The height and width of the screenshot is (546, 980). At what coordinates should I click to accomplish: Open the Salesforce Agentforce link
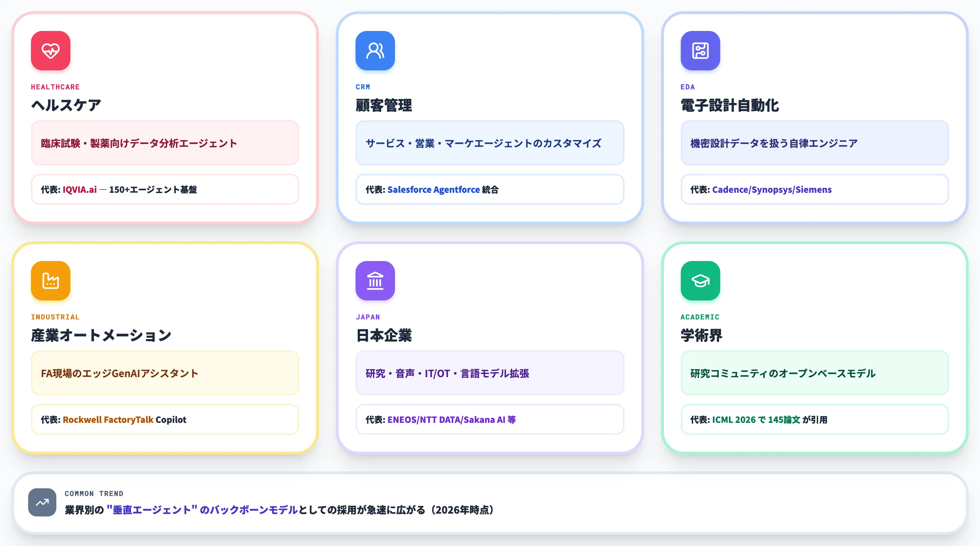[x=433, y=189]
